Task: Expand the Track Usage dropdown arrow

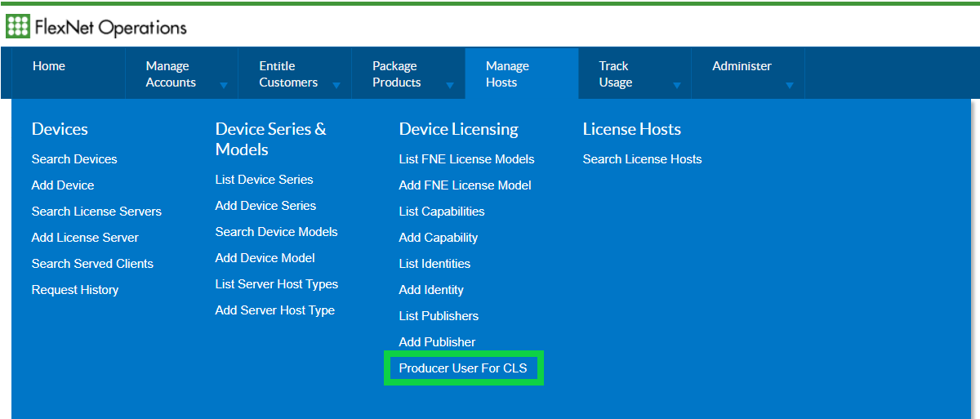Action: click(x=676, y=85)
